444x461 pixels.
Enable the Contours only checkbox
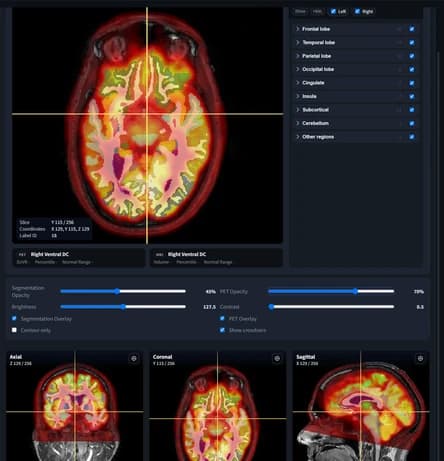click(14, 330)
